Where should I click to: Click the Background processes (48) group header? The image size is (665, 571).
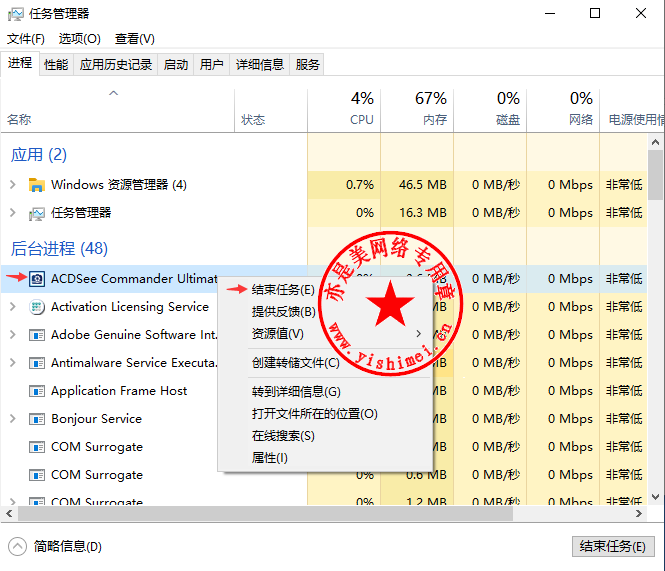[x=59, y=249]
